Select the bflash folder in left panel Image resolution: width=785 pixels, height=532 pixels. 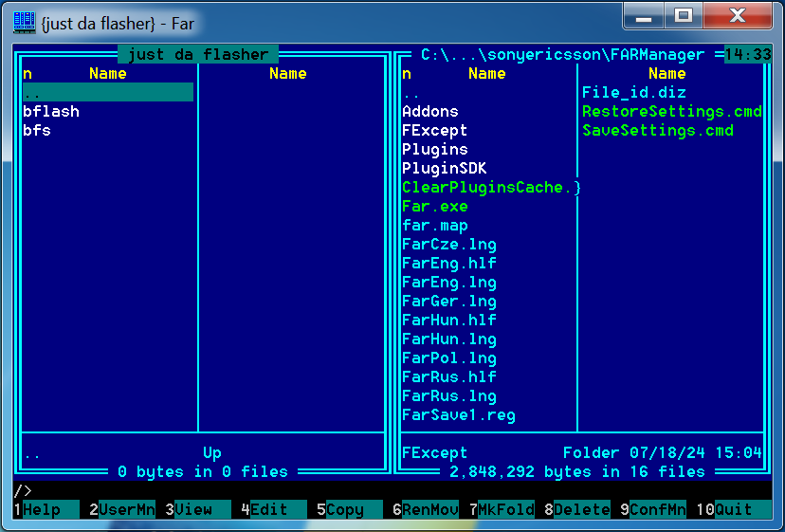click(x=51, y=111)
